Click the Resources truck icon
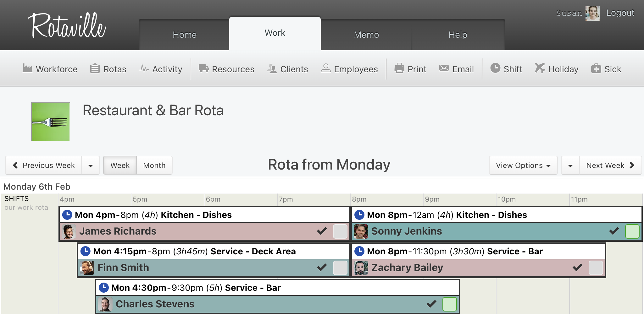 click(203, 68)
